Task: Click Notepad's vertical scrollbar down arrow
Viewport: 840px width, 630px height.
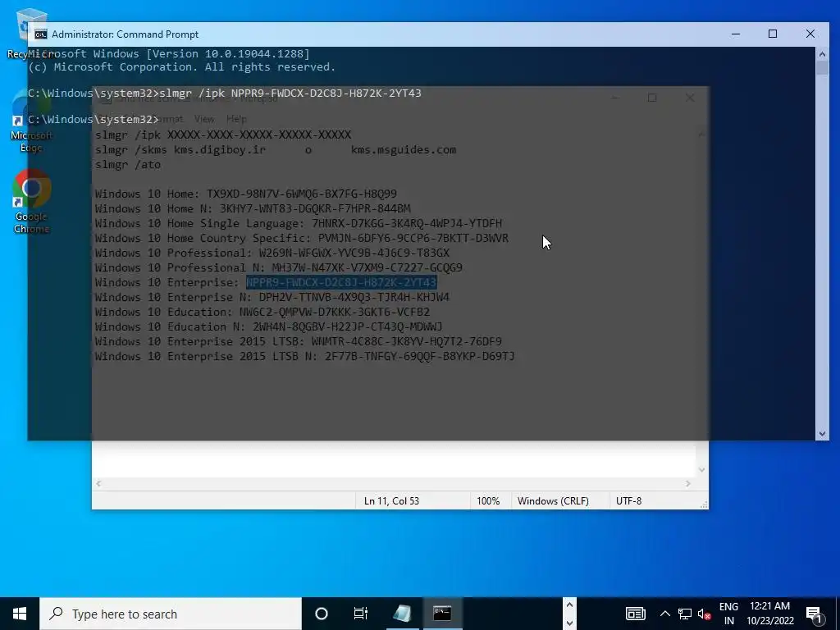Action: [702, 470]
